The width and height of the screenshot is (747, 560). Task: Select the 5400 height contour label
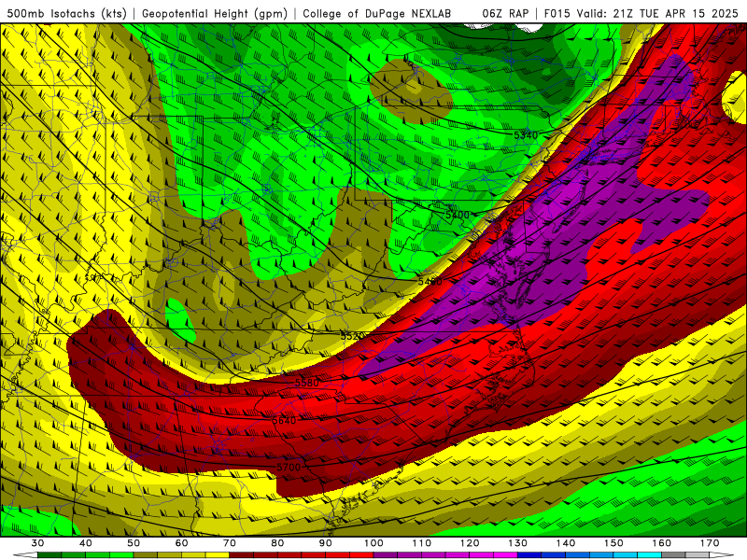[x=458, y=215]
